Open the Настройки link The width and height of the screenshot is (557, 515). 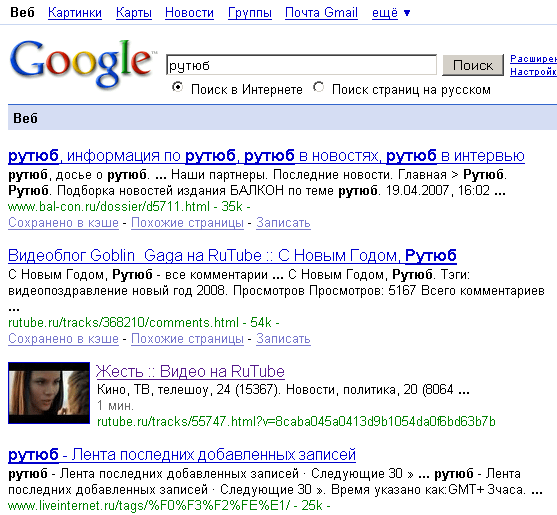coord(533,72)
